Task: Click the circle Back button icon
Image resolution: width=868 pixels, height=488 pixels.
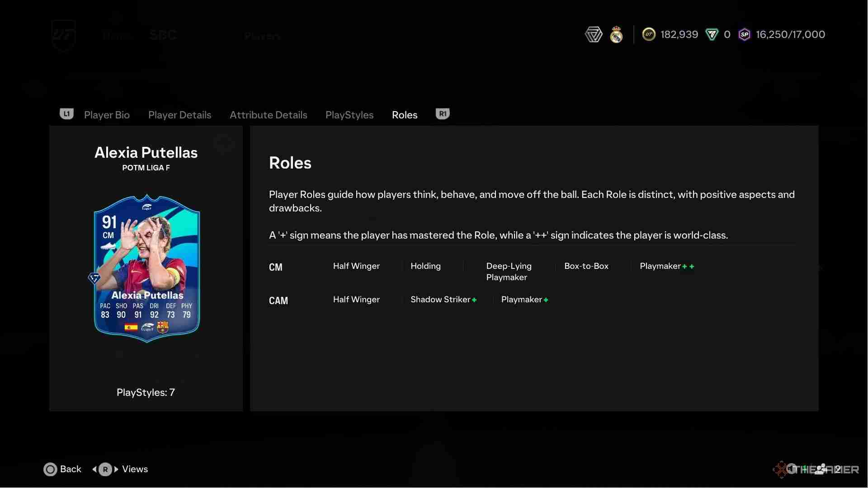Action: click(50, 469)
